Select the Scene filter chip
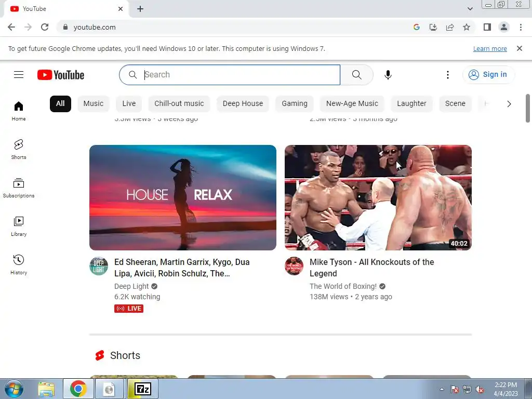 pyautogui.click(x=455, y=104)
